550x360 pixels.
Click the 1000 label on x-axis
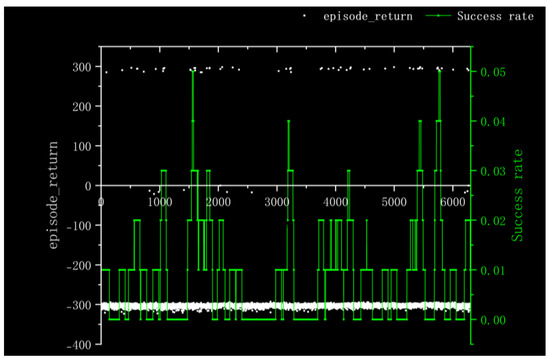[160, 202]
